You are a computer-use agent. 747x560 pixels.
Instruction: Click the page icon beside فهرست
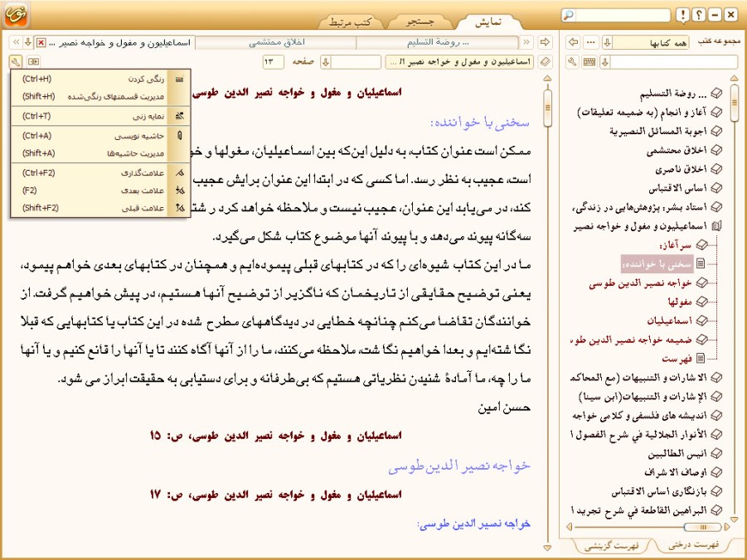point(701,358)
